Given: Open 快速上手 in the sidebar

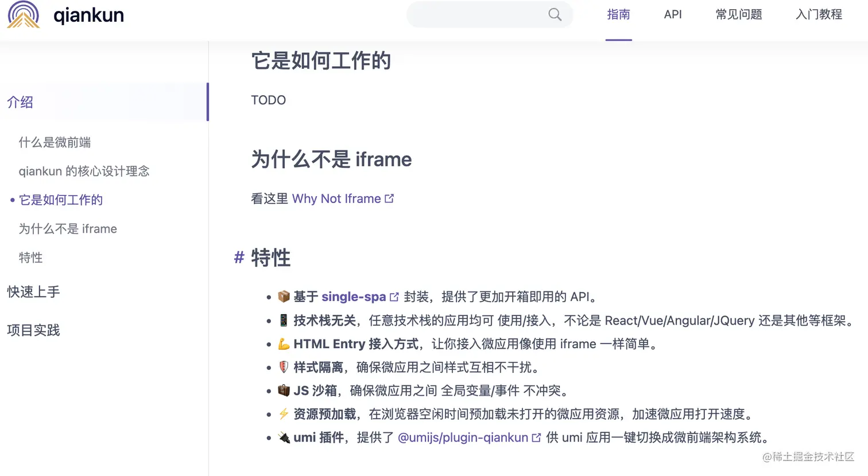Looking at the screenshot, I should (33, 291).
